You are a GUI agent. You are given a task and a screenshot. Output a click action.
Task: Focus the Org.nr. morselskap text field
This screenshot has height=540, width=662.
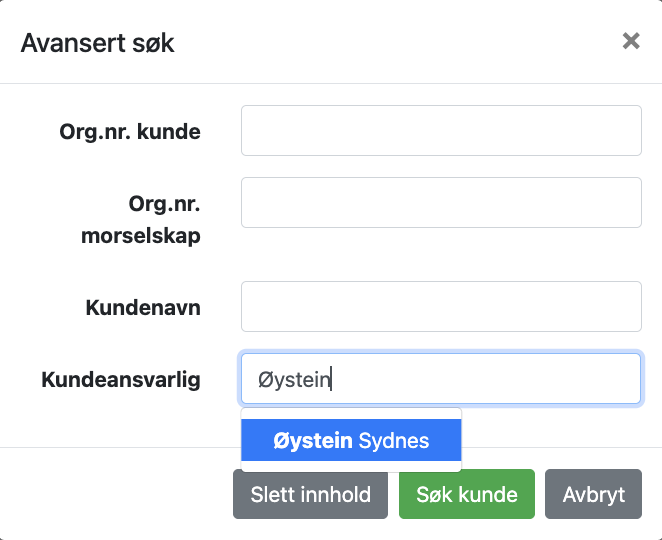[x=441, y=203]
